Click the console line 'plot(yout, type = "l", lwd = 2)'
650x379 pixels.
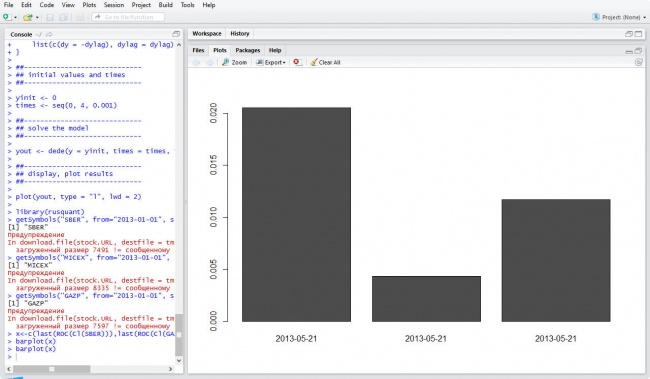[78, 197]
